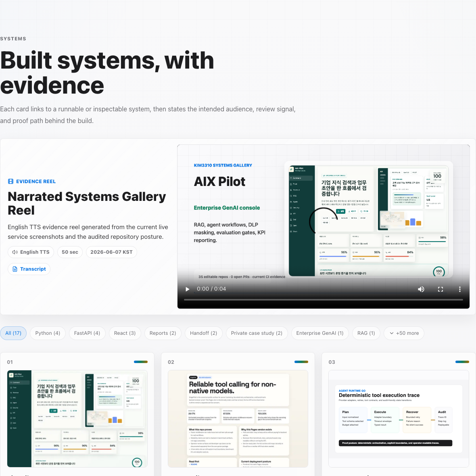The height and width of the screenshot is (476, 476).
Task: Click the card number 02 label
Action: [171, 362]
